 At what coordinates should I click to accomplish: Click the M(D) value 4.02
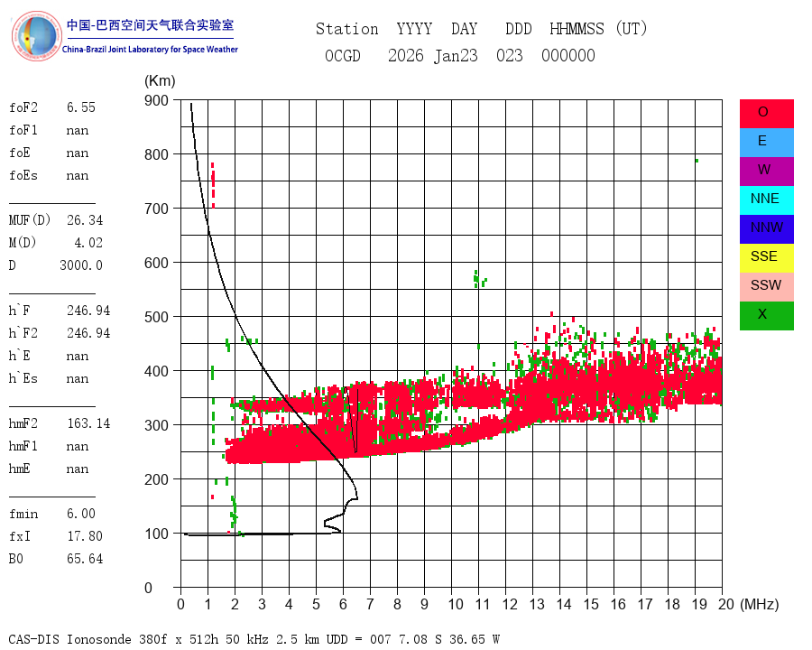point(88,243)
